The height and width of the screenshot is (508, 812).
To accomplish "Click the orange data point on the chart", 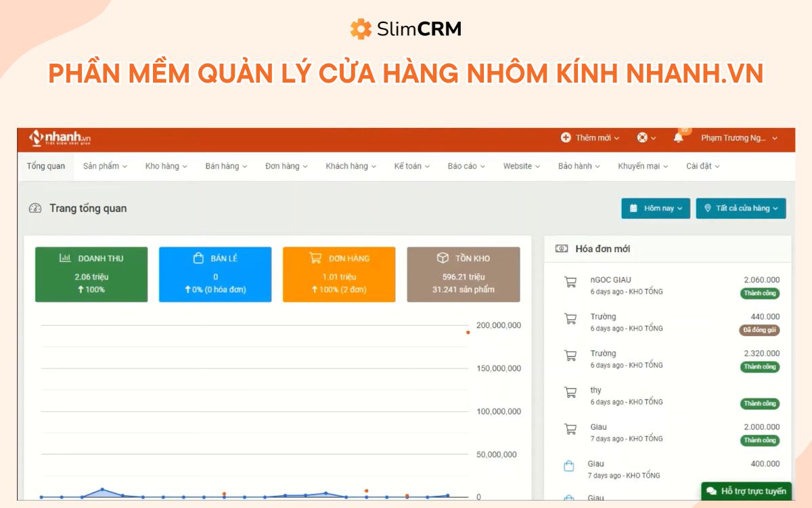I will click(x=468, y=333).
